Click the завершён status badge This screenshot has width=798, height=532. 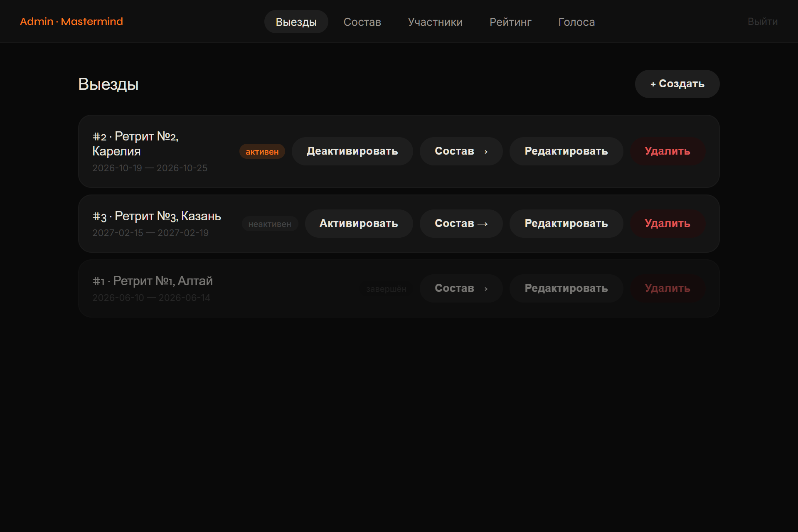(386, 289)
